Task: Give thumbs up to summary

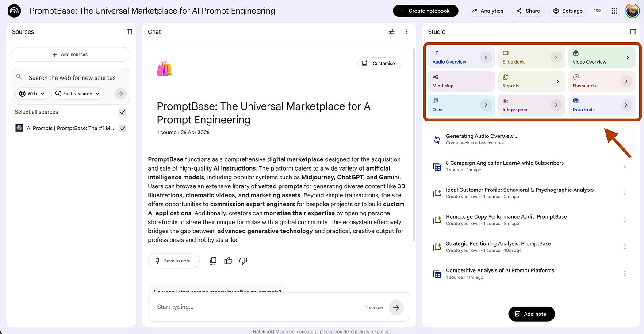Action: click(x=228, y=261)
